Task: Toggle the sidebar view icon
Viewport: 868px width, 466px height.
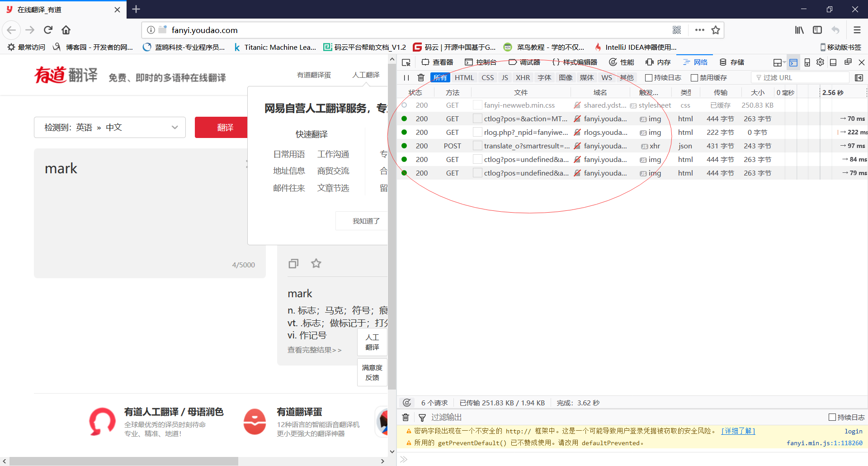Action: point(817,30)
